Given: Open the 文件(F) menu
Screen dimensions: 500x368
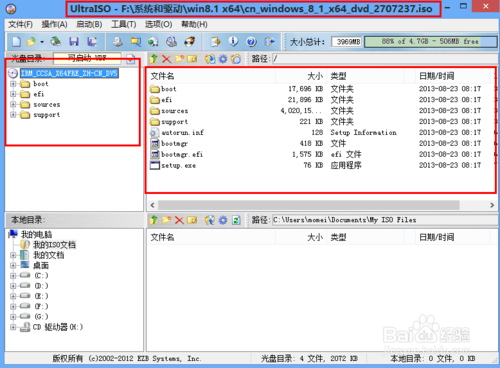Looking at the screenshot, I should pyautogui.click(x=20, y=24).
